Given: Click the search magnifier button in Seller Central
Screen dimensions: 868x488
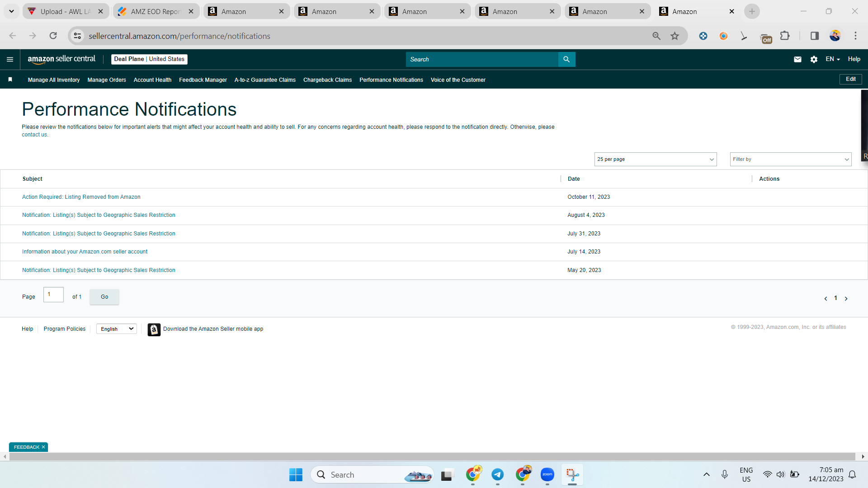Looking at the screenshot, I should point(566,59).
